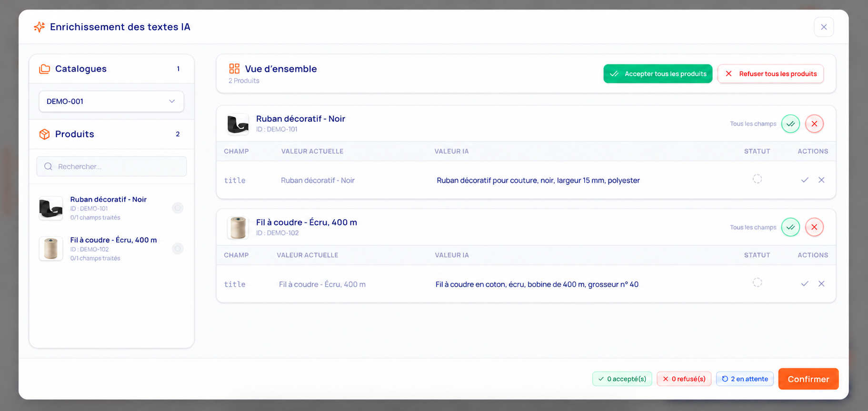This screenshot has width=868, height=411.
Task: Click the sparkle icon beside Enrichissement des textes IA
Action: (40, 27)
